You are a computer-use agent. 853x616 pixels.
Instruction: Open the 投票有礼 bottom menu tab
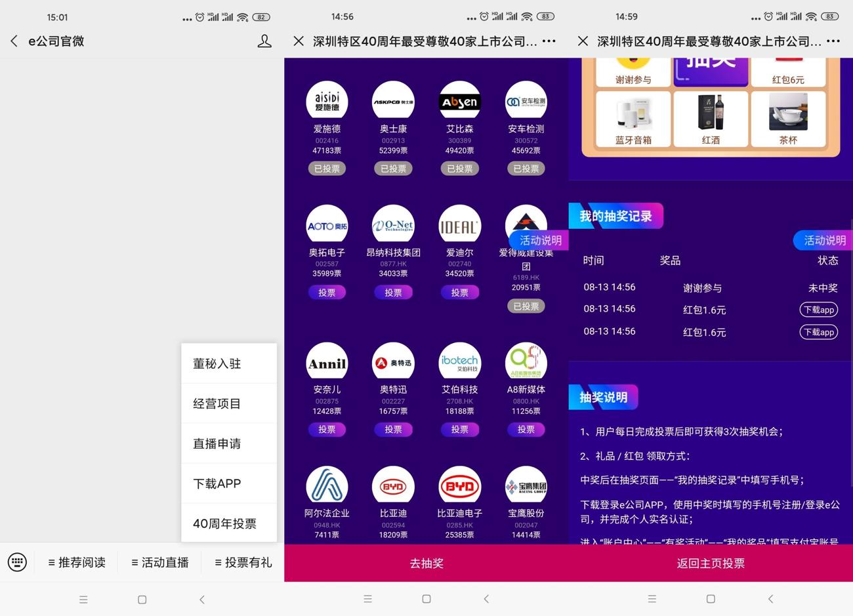click(242, 562)
